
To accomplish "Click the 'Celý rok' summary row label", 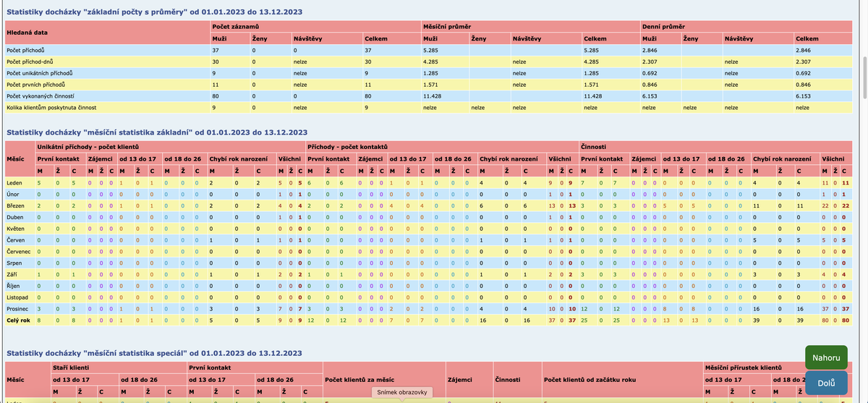I will point(20,320).
